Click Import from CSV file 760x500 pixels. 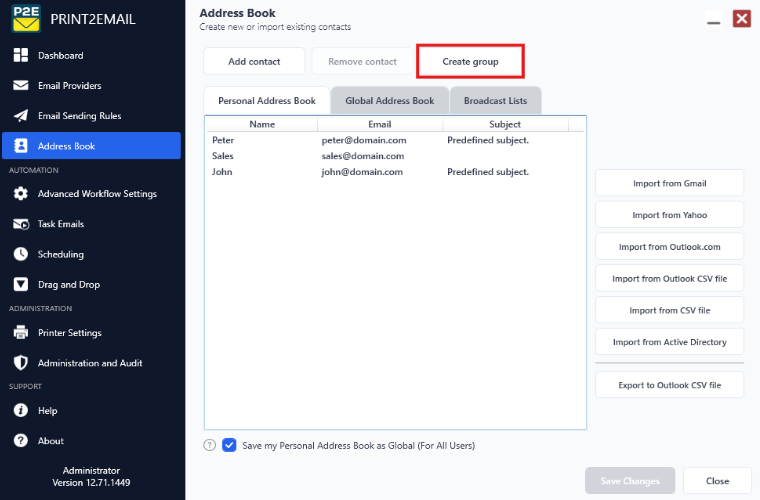(669, 310)
